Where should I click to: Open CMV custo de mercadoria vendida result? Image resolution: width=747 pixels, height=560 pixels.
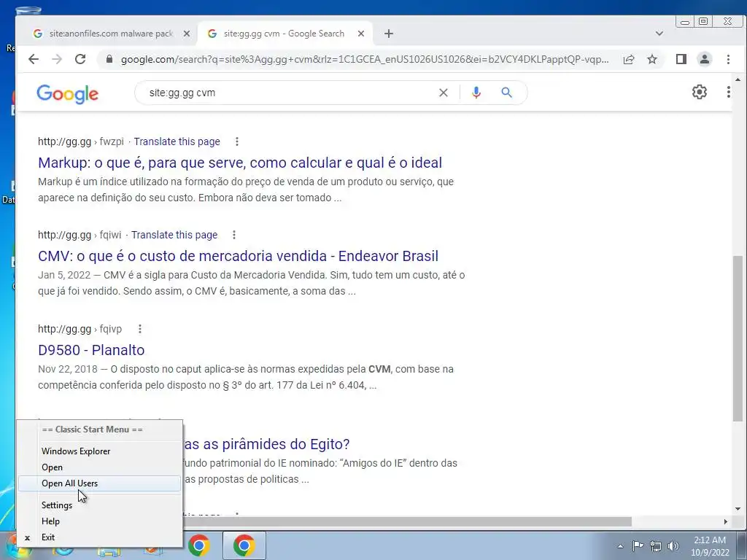[x=239, y=256]
